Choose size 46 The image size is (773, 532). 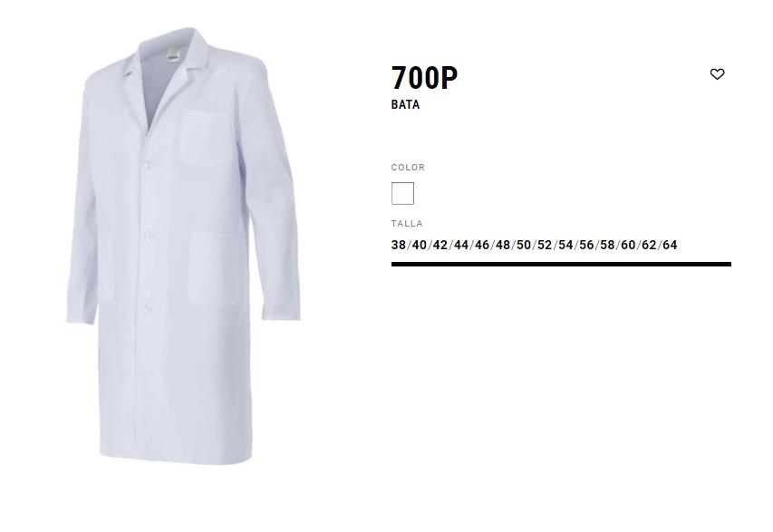482,245
